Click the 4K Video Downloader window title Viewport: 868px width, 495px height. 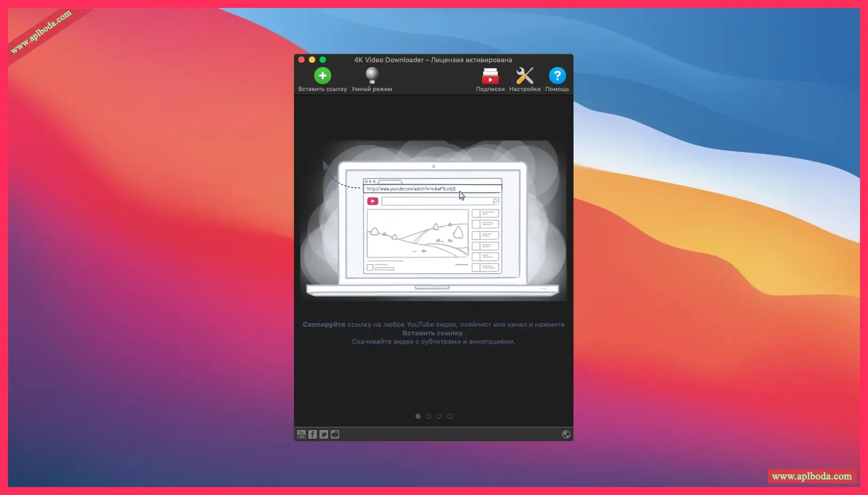click(x=433, y=60)
